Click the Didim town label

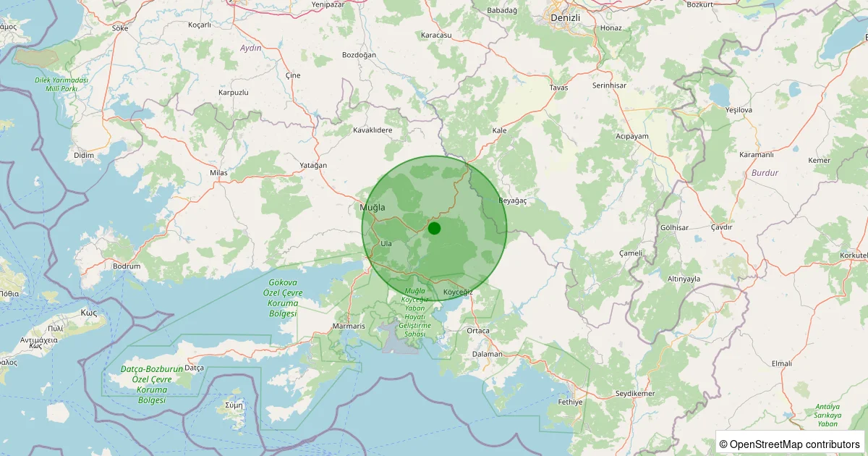pos(84,156)
